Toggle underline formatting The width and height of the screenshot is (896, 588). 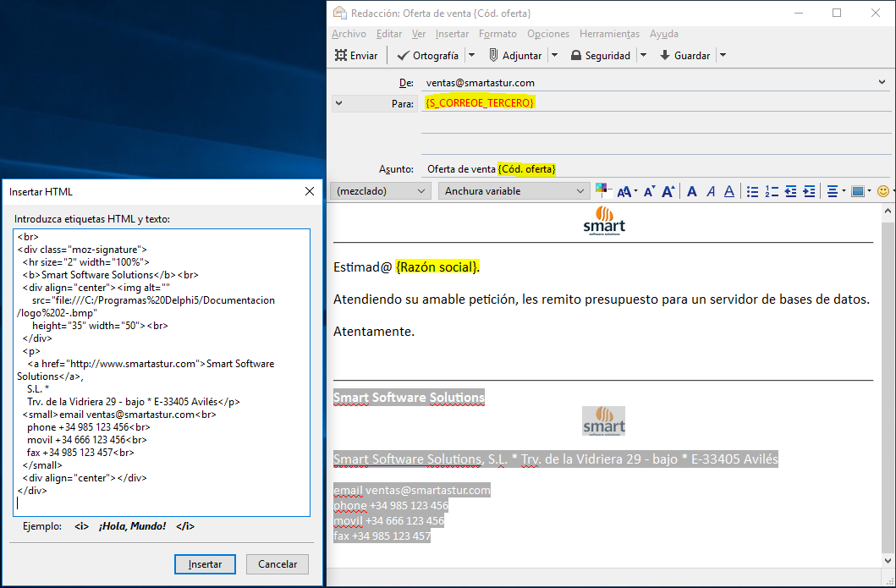pyautogui.click(x=729, y=191)
